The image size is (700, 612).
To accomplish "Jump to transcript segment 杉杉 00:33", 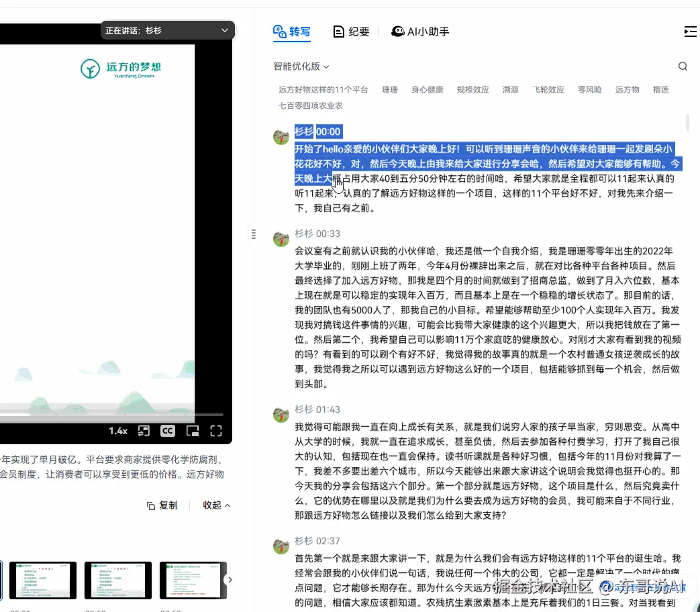I will tap(317, 234).
